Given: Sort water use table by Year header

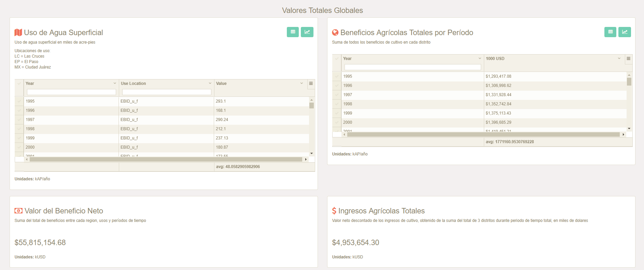Looking at the screenshot, I should pos(30,84).
